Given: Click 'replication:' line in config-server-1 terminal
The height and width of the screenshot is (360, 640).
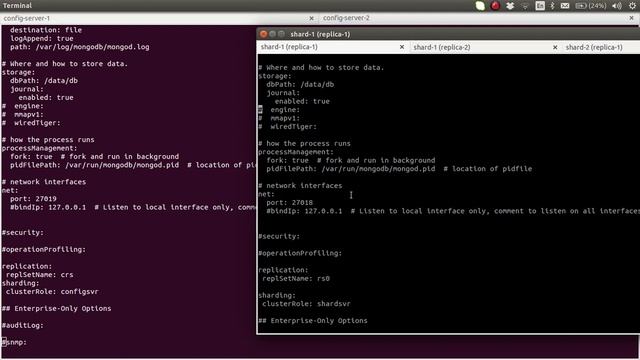Looking at the screenshot, I should [27, 266].
